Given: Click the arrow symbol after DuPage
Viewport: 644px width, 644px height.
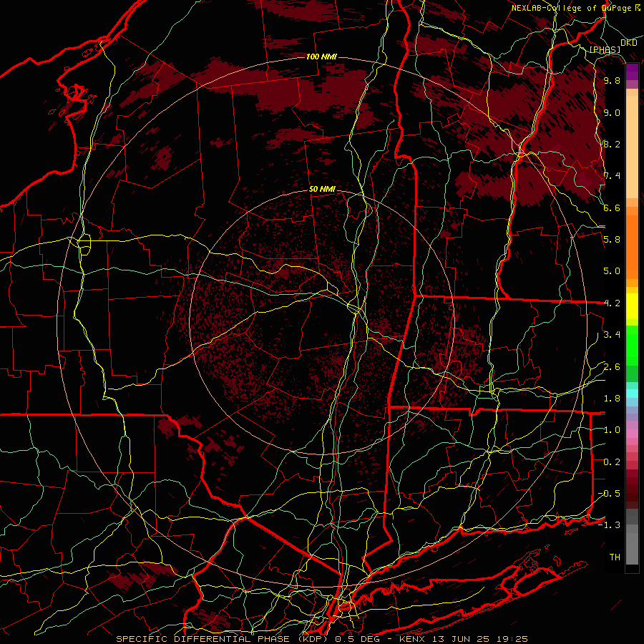Looking at the screenshot, I should click(x=638, y=7).
